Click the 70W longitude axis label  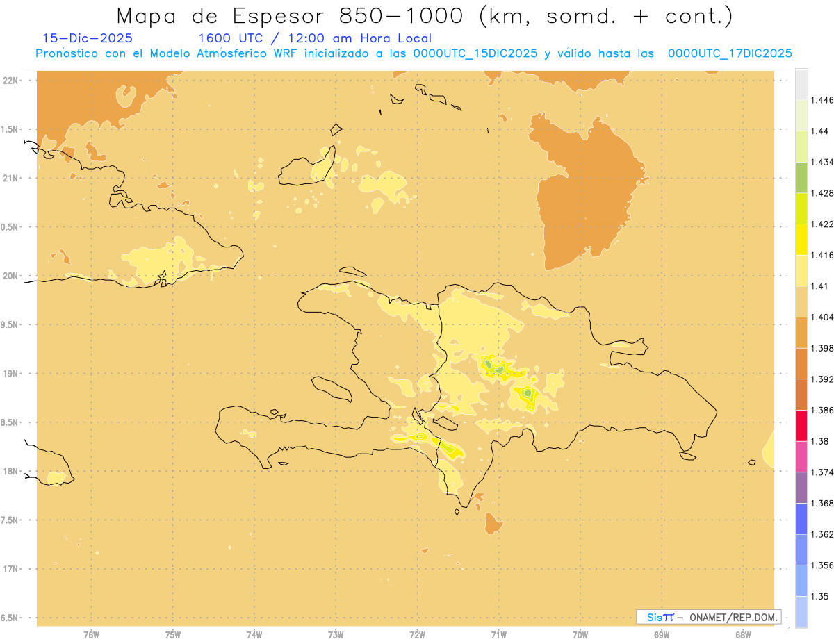(x=580, y=635)
